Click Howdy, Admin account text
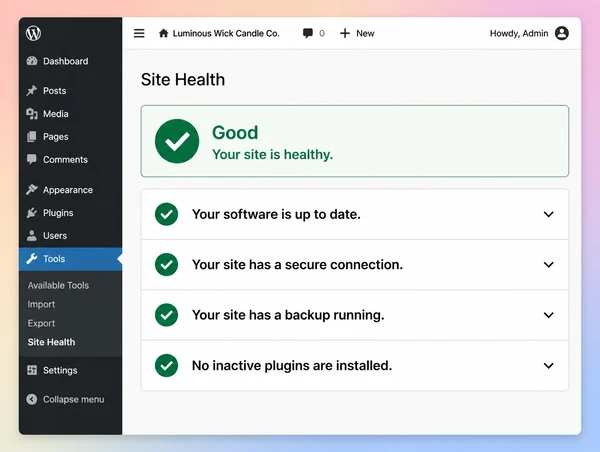Screen dimensions: 600x452 tap(519, 33)
